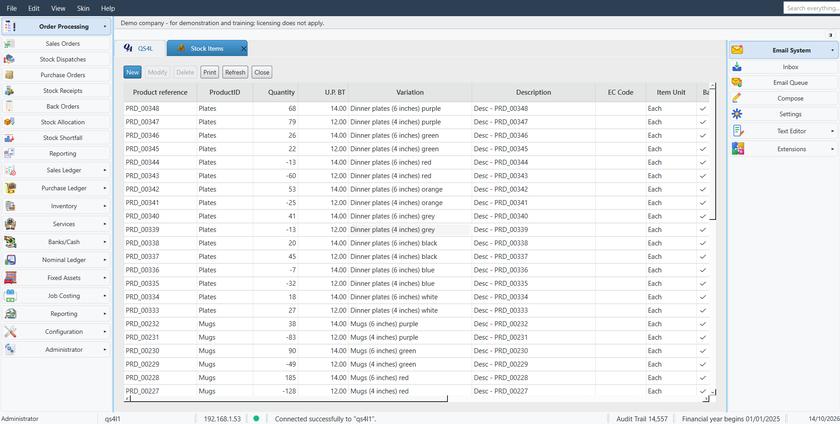This screenshot has width=840, height=424.
Task: Open the Email Queue icon
Action: click(737, 83)
